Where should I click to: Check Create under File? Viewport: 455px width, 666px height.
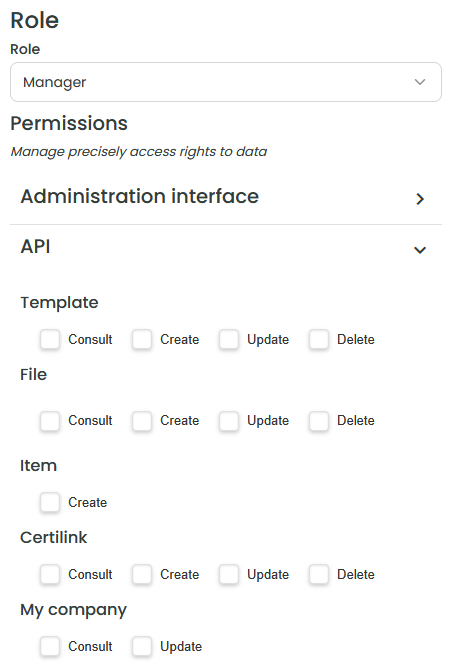[141, 420]
